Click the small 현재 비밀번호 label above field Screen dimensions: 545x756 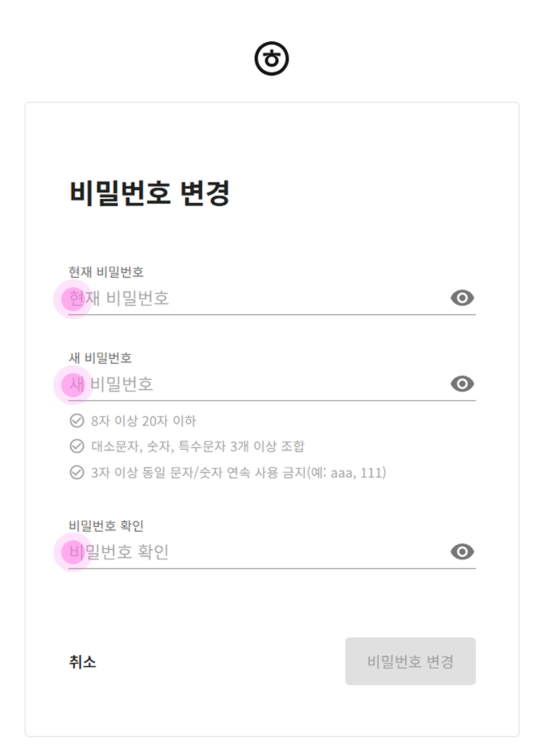106,272
